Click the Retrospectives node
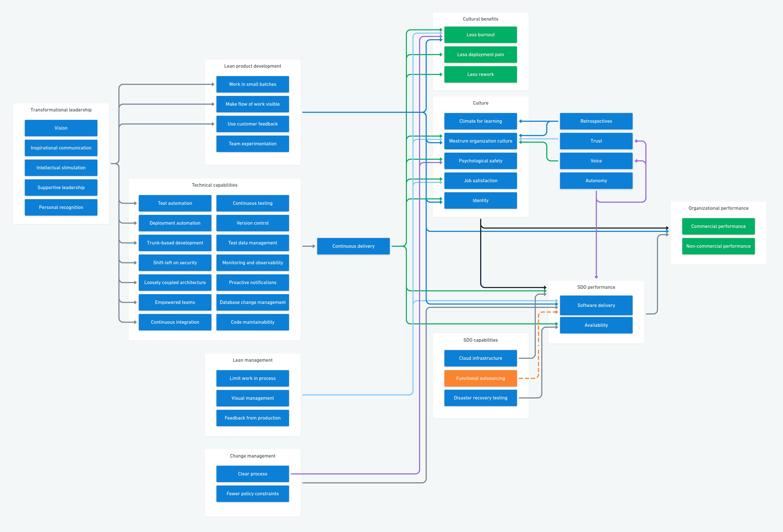The image size is (783, 532). [x=596, y=121]
